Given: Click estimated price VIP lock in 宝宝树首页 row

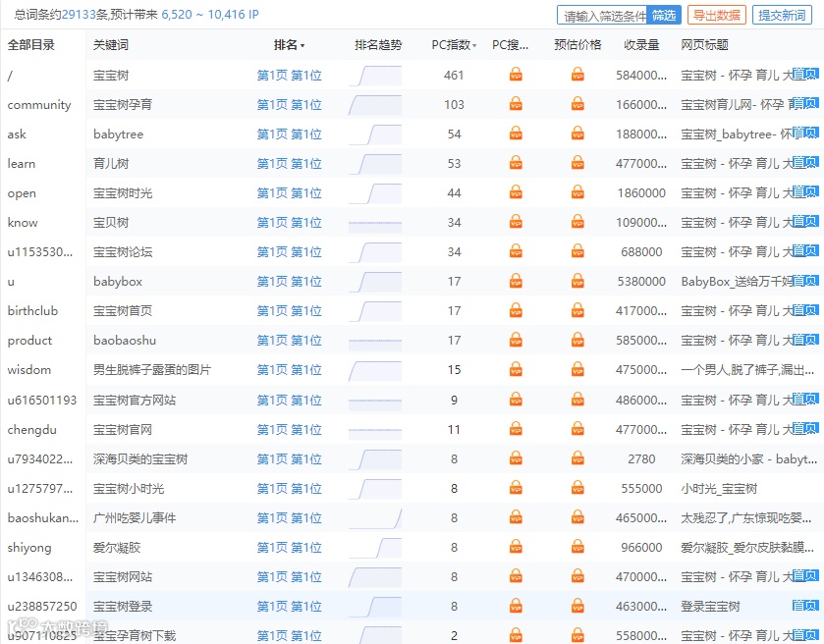Looking at the screenshot, I should (577, 309).
